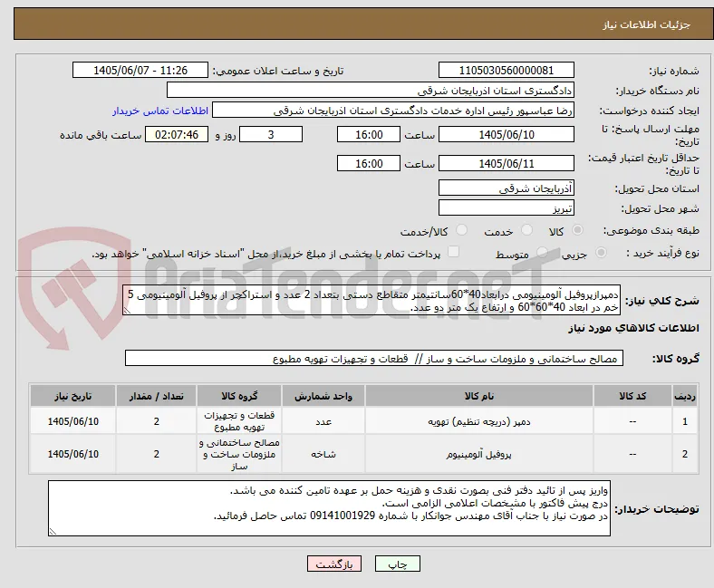The image size is (714, 588).
Task: Click the remaining days field showing 3
Action: pos(271,134)
